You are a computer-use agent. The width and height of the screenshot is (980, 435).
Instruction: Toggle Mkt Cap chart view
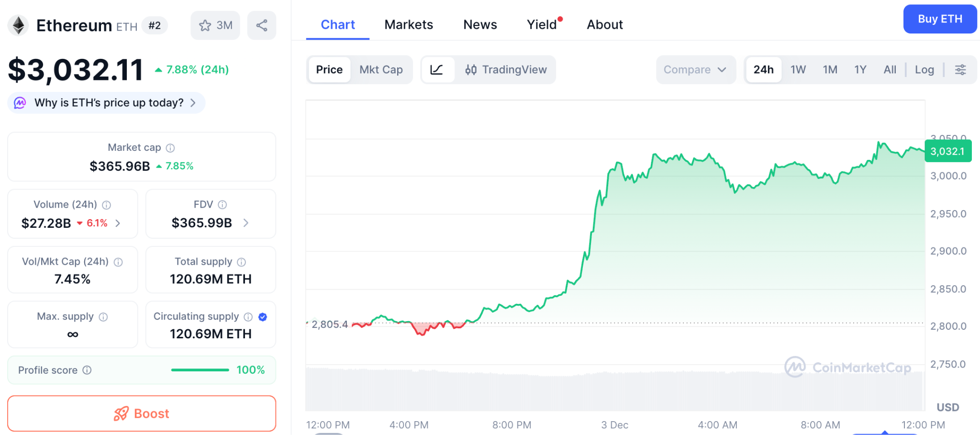point(381,70)
